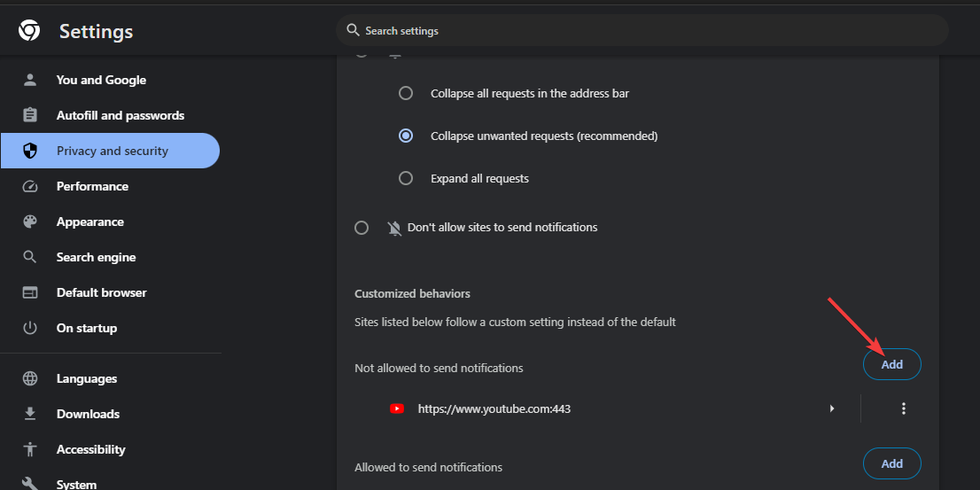This screenshot has height=490, width=980.
Task: Open more actions menu for youtube.com
Action: (903, 408)
